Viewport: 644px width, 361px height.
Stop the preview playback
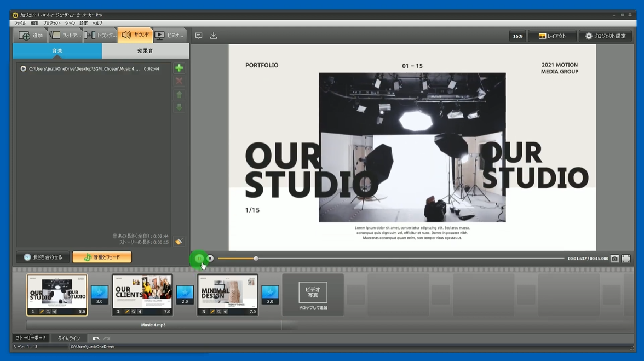(x=210, y=259)
